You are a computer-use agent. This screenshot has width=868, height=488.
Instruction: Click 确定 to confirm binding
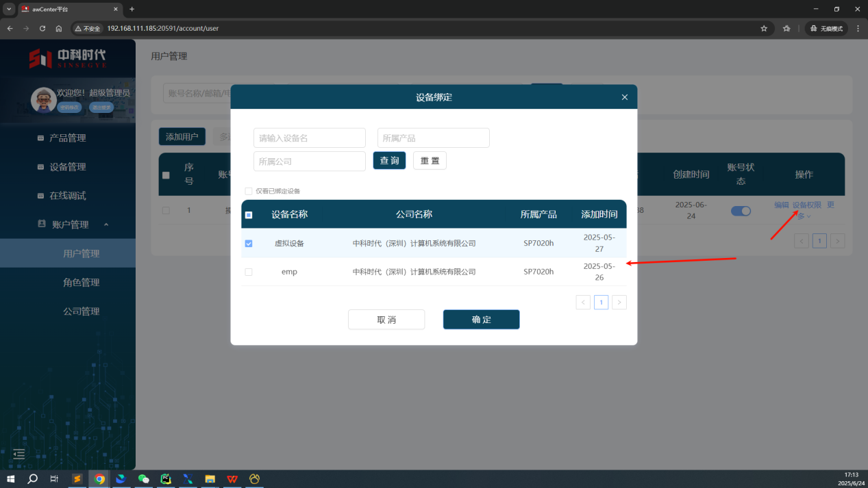(481, 320)
